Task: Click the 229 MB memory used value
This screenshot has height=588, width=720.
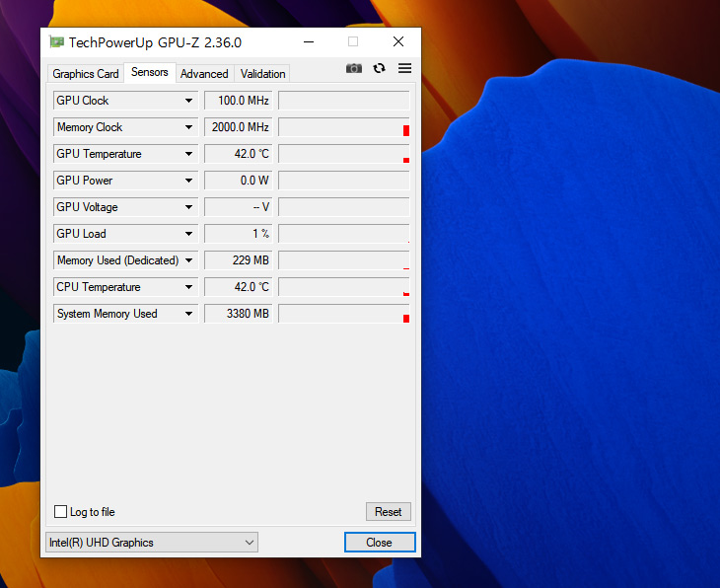Action: click(x=239, y=260)
